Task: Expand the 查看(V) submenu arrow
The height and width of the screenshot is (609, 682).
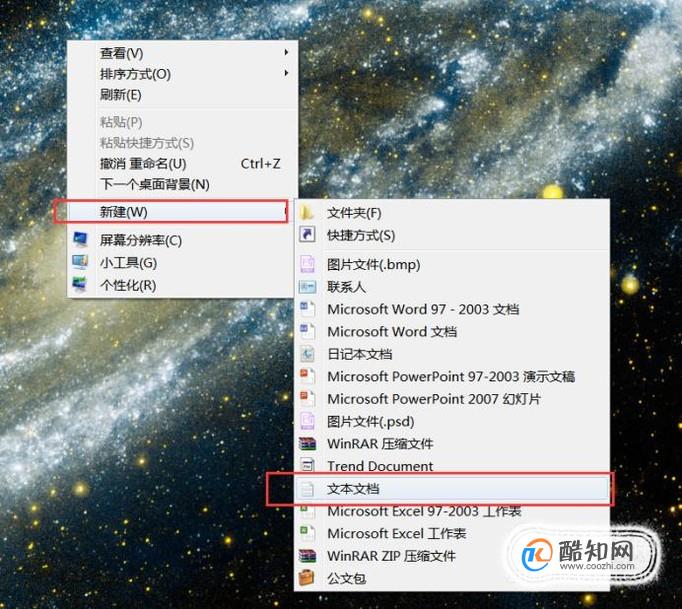Action: click(x=286, y=52)
